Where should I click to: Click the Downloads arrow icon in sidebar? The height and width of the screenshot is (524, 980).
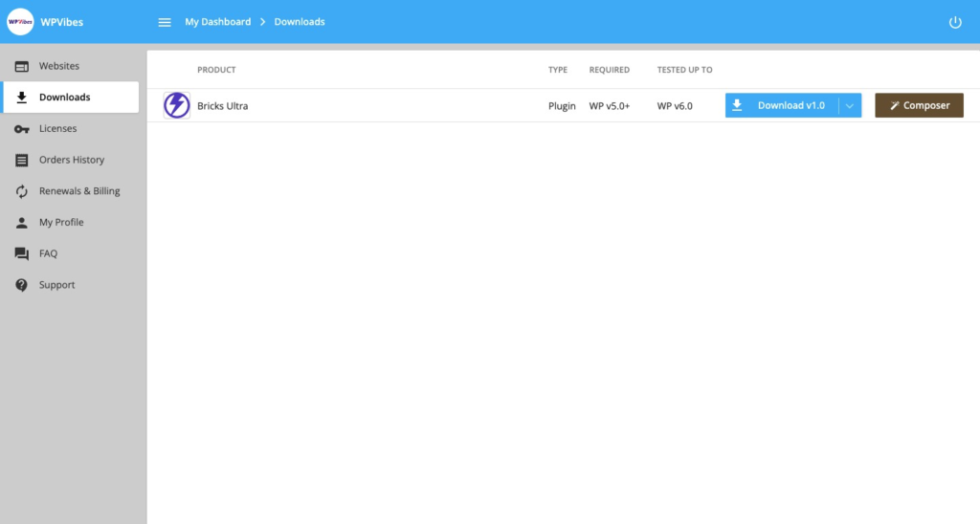(22, 98)
